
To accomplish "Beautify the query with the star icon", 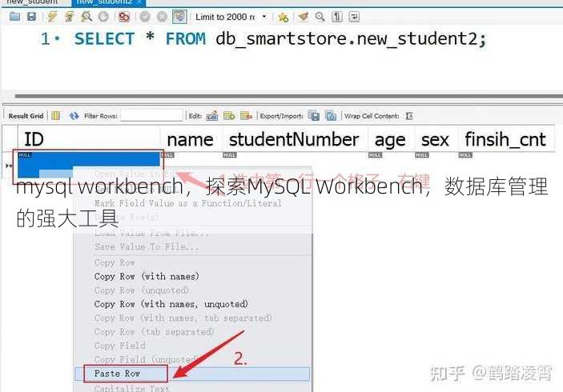I will click(283, 17).
